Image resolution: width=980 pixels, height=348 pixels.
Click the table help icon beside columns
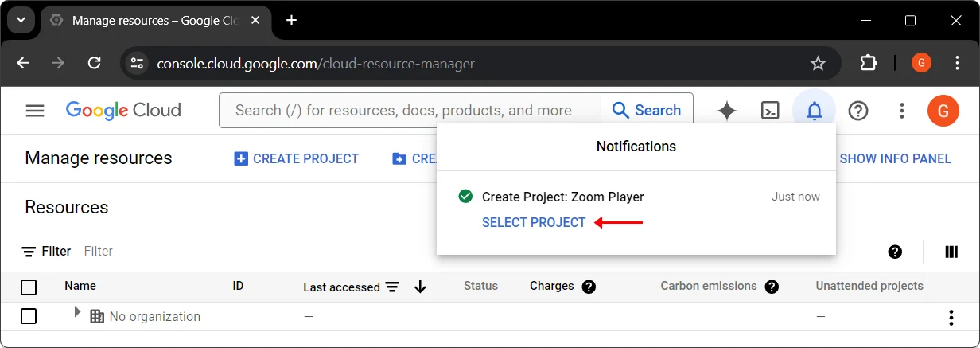pyautogui.click(x=895, y=252)
